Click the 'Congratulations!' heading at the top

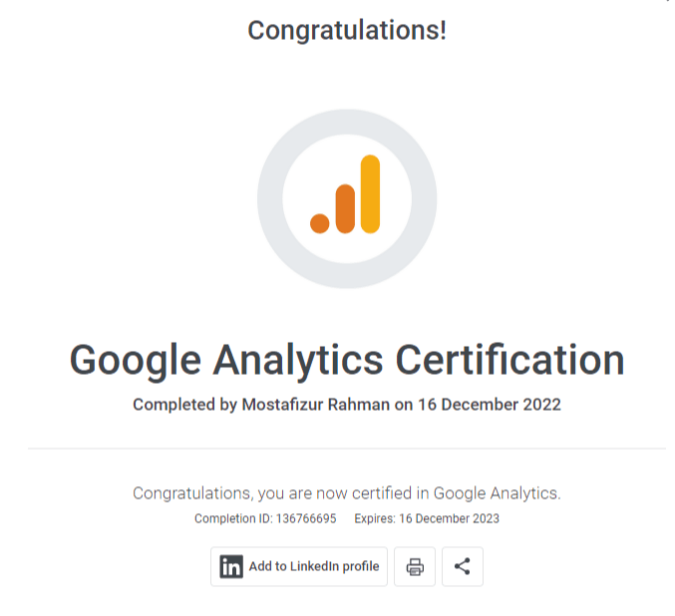pyautogui.click(x=346, y=31)
